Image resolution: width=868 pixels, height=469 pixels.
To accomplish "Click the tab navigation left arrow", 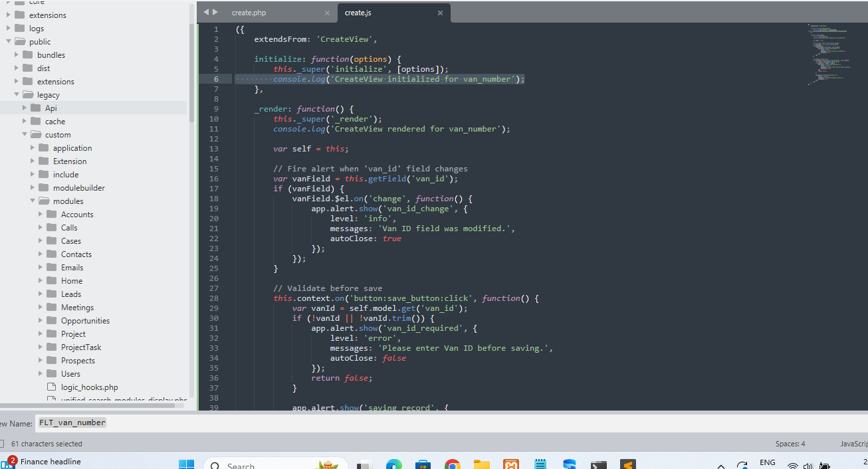I will tap(206, 12).
